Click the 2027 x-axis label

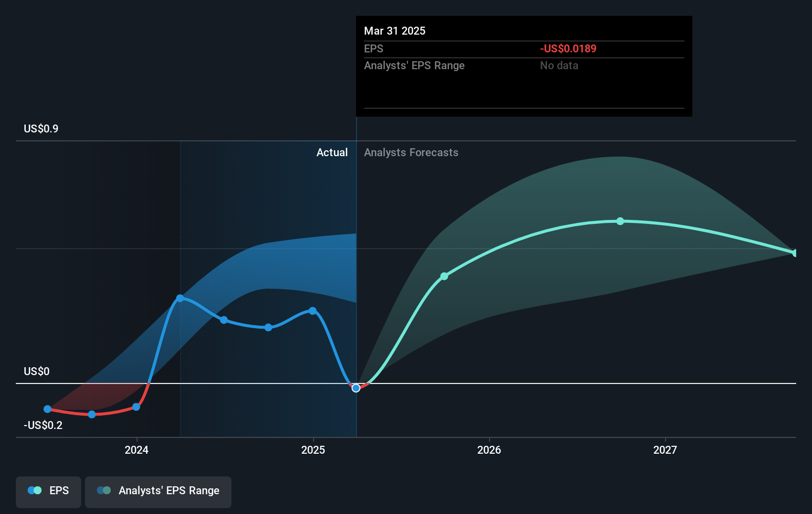coord(665,450)
